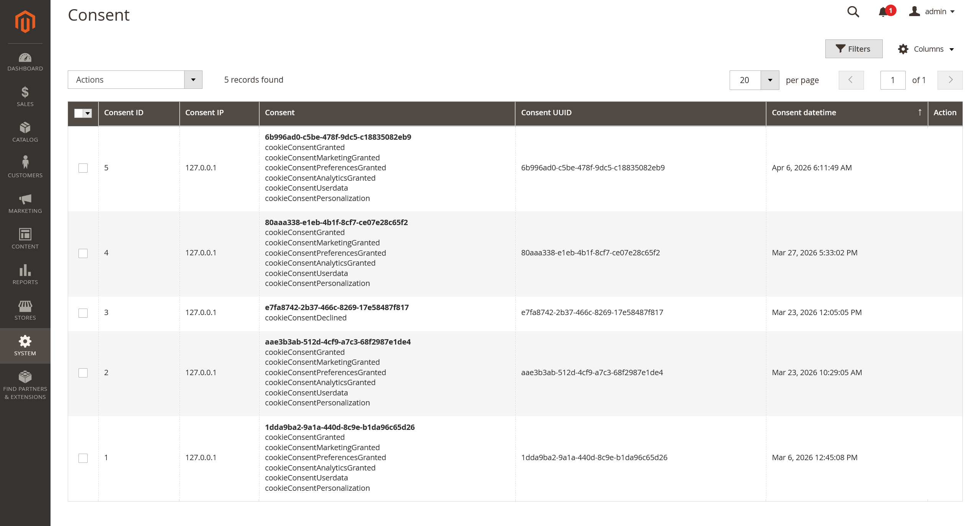
Task: Click the admin user avatar icon
Action: click(x=915, y=11)
